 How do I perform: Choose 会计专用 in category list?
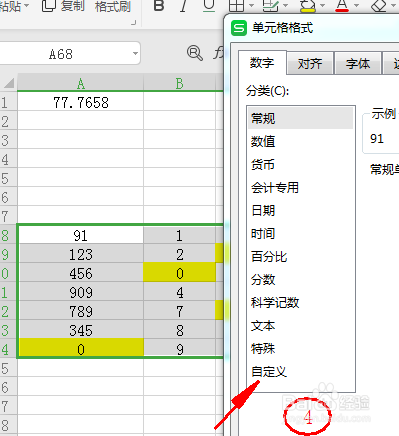[300, 187]
